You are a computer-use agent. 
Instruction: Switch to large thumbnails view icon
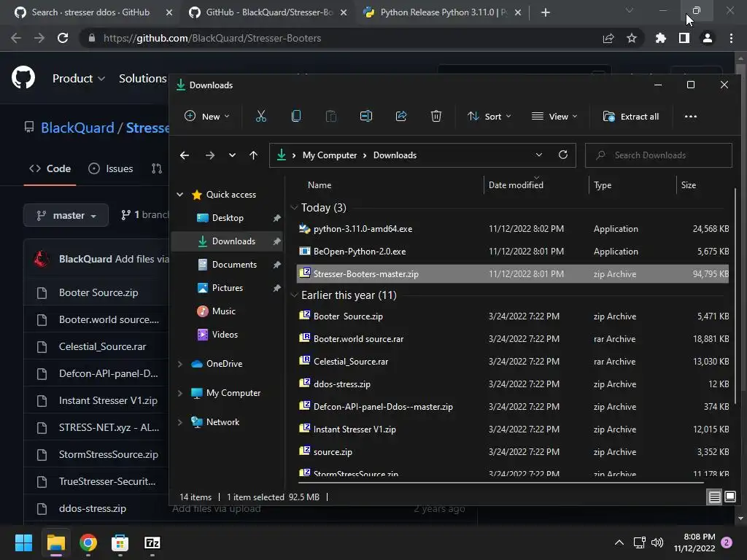[x=729, y=497]
